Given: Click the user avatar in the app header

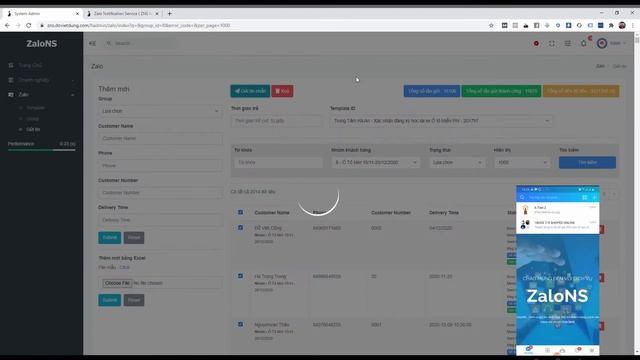Looking at the screenshot, I should (602, 43).
